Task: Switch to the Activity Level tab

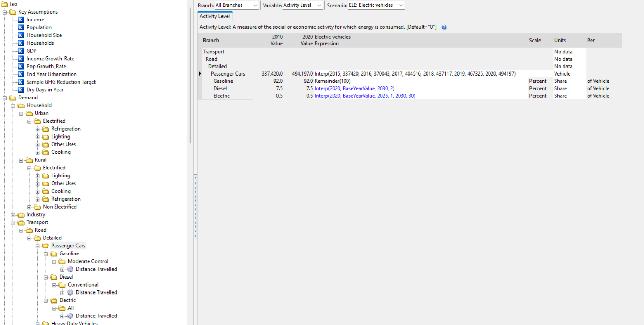Action: 215,16
